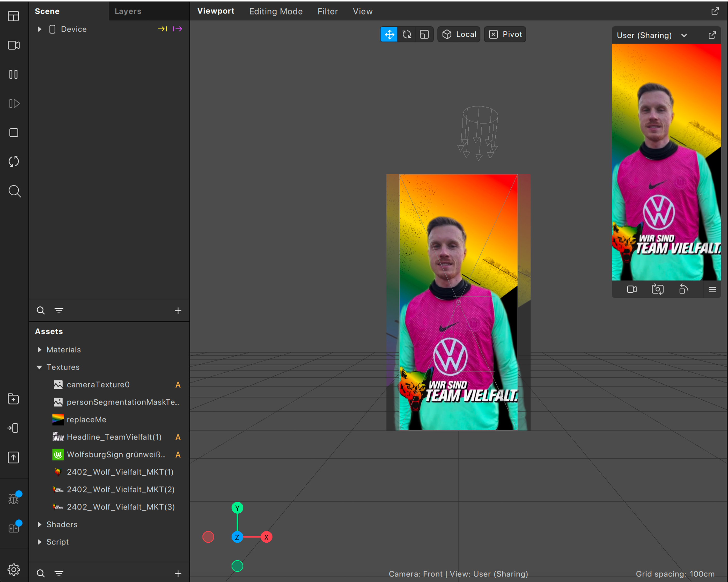This screenshot has width=728, height=582.
Task: Select Device in the Scene panel
Action: coord(73,29)
